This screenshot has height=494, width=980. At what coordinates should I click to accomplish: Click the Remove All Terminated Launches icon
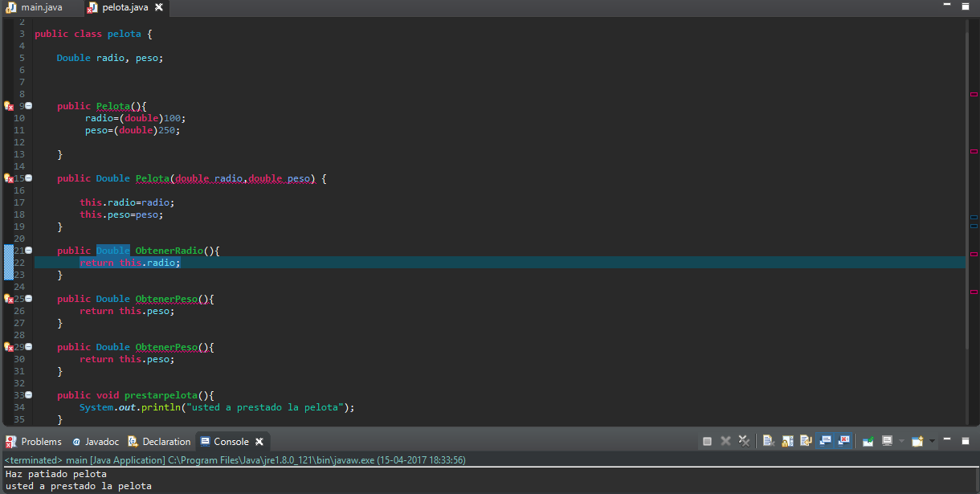pyautogui.click(x=745, y=441)
